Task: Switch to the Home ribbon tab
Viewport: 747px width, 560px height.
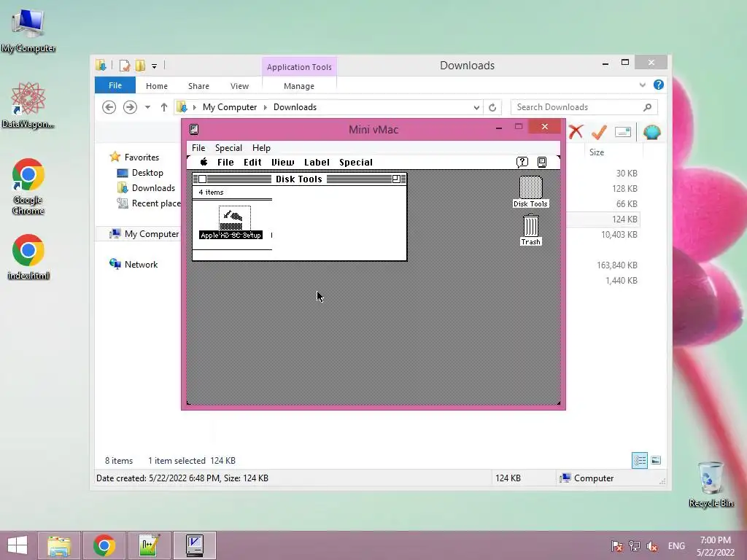Action: click(157, 86)
